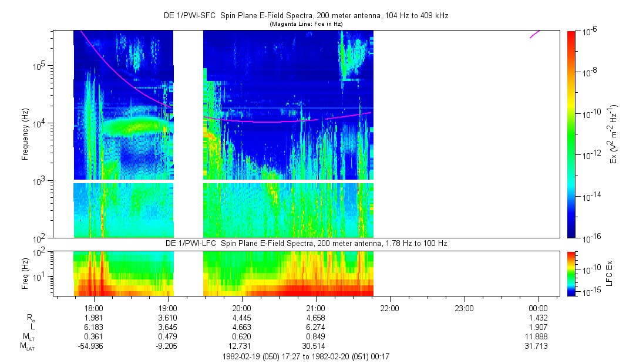This screenshot has width=636, height=364.
Task: Click the 10^-6 colorbar tick label
Action: [589, 32]
